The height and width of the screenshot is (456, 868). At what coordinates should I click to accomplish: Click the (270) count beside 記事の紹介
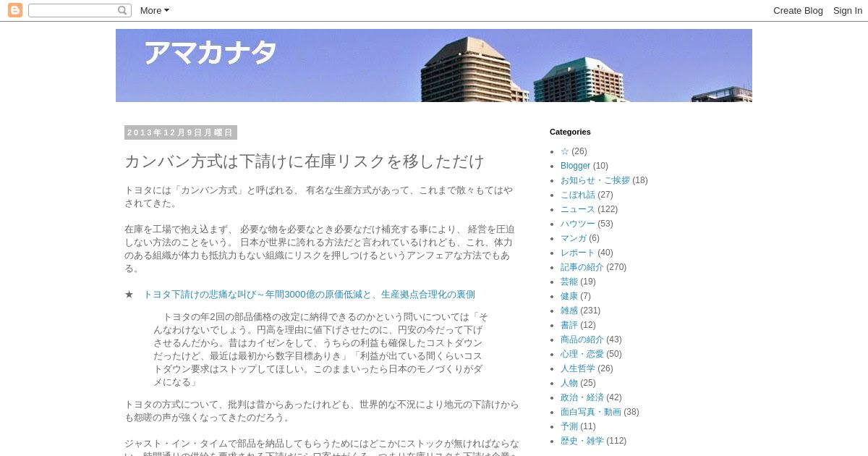tap(616, 267)
